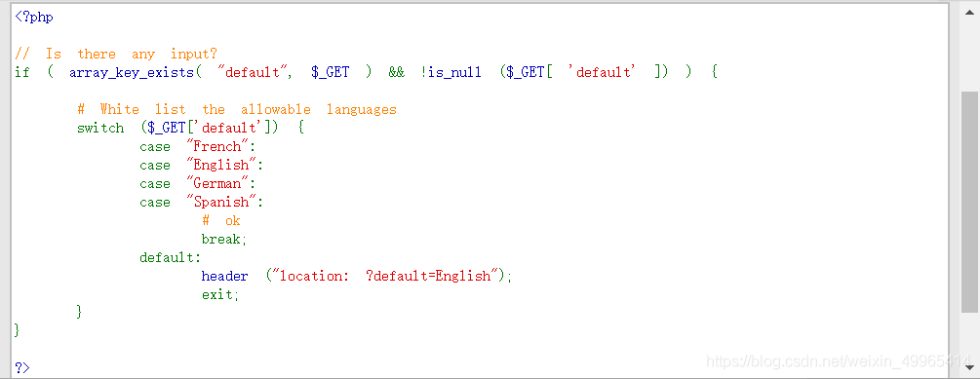Screen dimensions: 980x379
Task: Click the case "German" line
Action: click(x=198, y=184)
